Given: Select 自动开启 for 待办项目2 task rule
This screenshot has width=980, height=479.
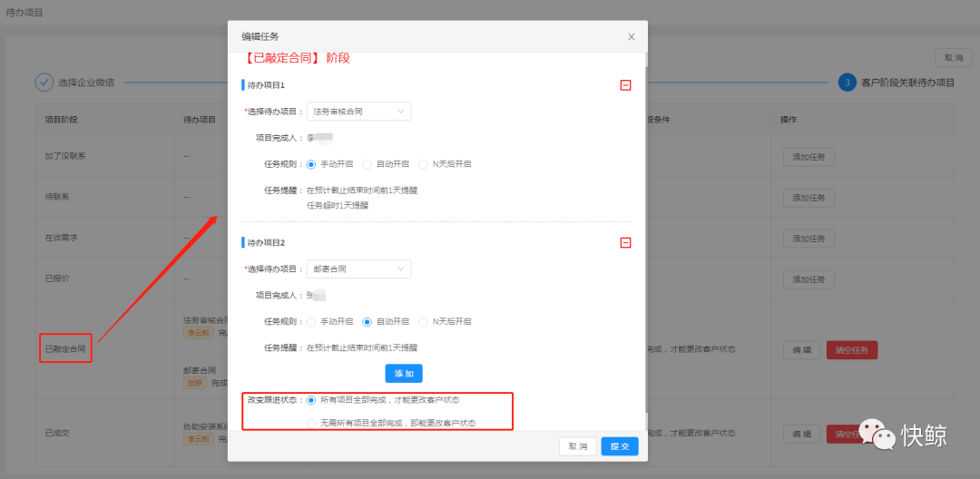Looking at the screenshot, I should click(x=367, y=322).
